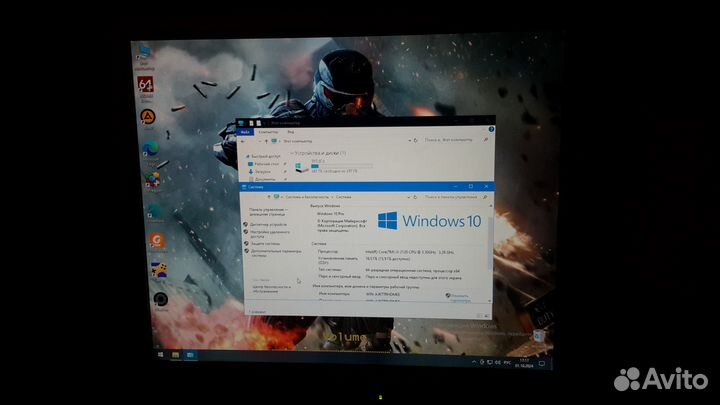Open the teal desktop shortcut below the colorful balls

[155, 211]
